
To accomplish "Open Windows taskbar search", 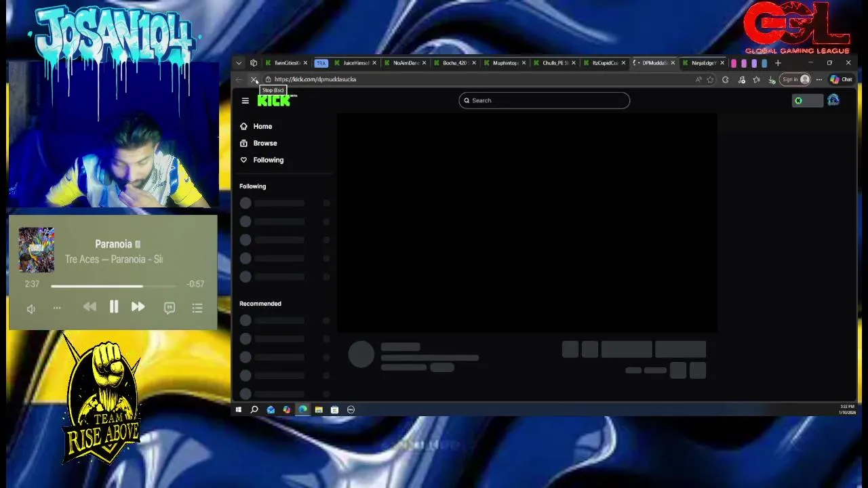I will [x=254, y=409].
